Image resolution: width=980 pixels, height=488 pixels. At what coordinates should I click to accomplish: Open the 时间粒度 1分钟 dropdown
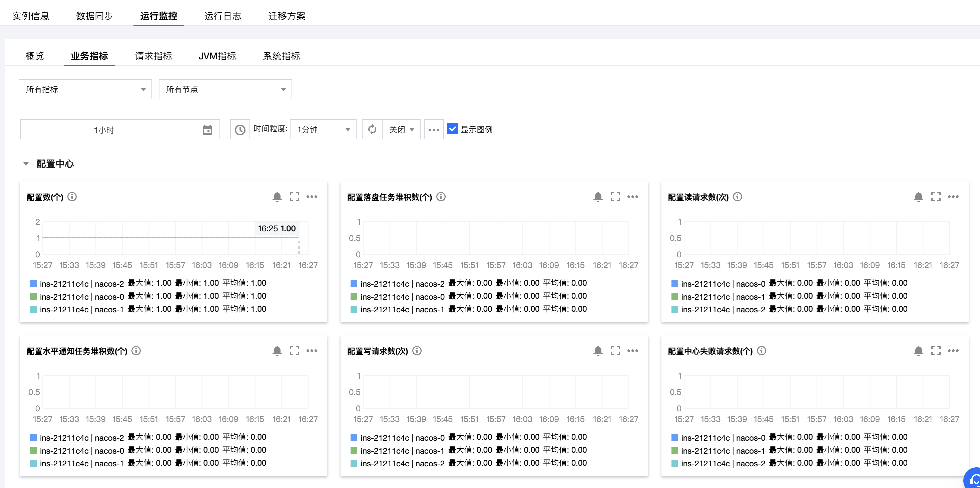coord(323,130)
